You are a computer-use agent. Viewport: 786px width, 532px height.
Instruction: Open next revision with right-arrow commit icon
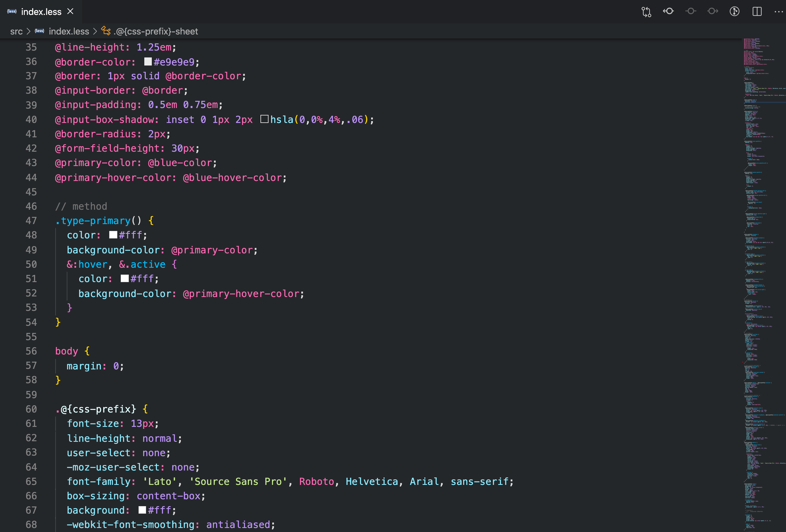(713, 11)
